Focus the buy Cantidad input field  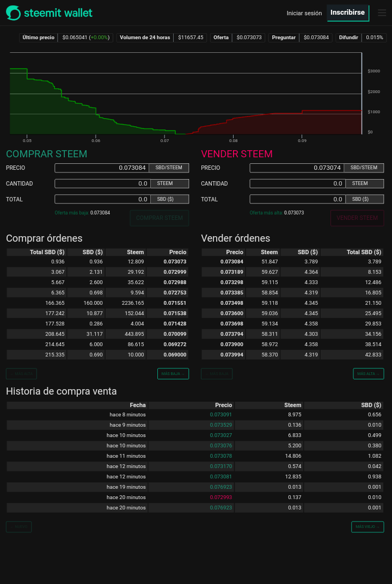click(x=102, y=183)
